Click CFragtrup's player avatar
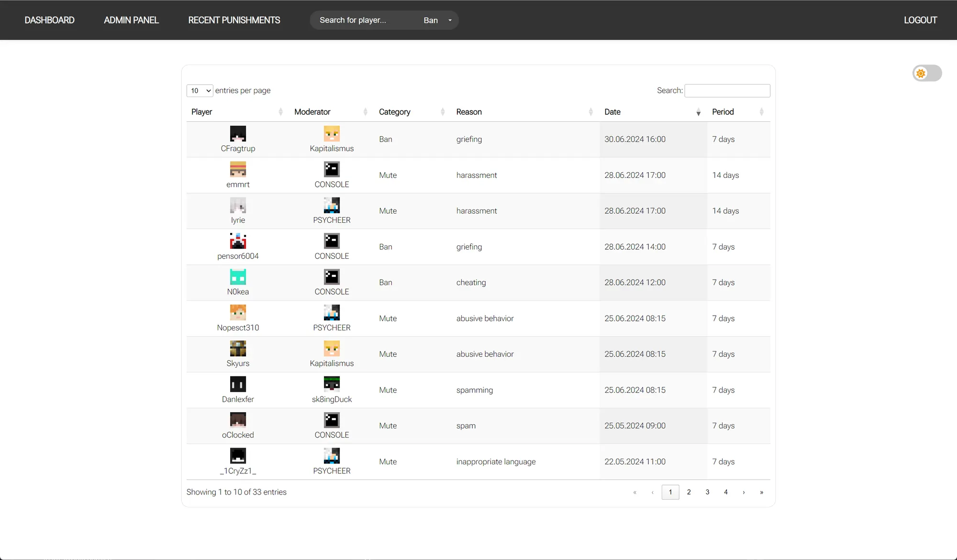 [x=238, y=133]
